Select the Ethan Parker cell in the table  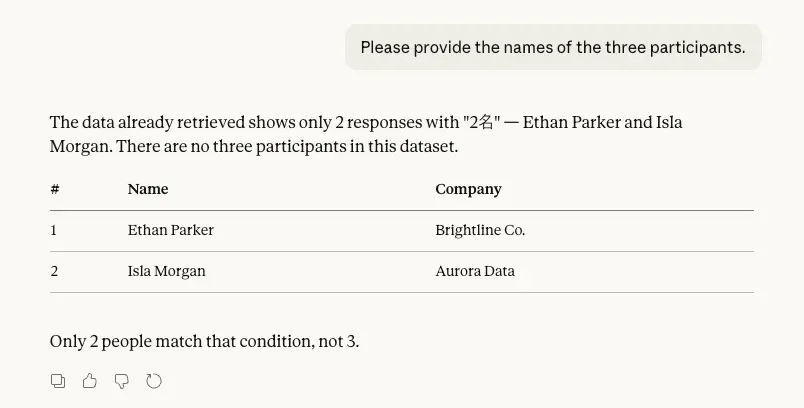pyautogui.click(x=171, y=230)
